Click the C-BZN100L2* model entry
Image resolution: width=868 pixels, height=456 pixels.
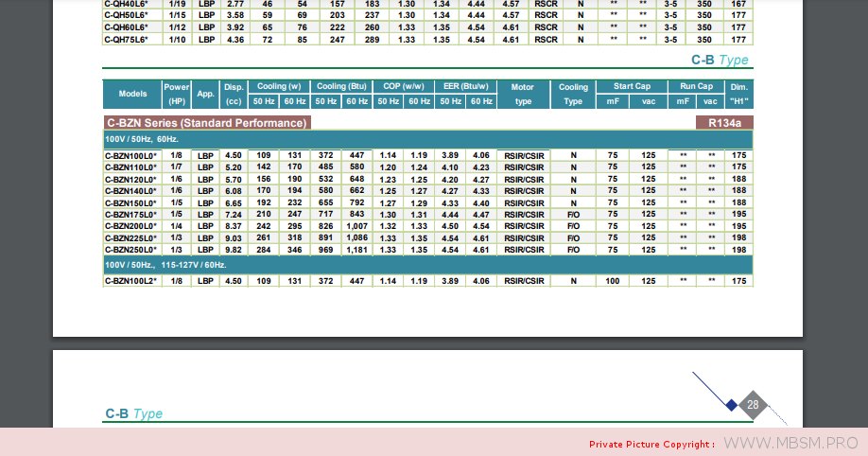point(130,281)
